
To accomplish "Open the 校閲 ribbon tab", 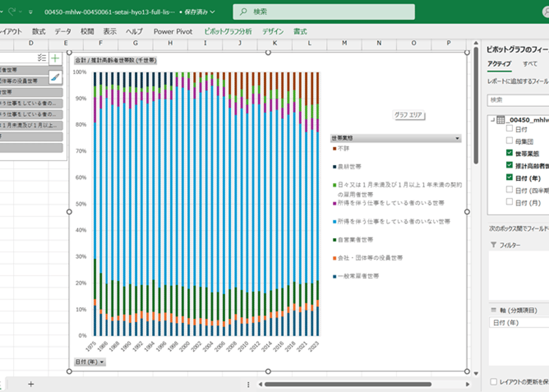I will coord(87,31).
